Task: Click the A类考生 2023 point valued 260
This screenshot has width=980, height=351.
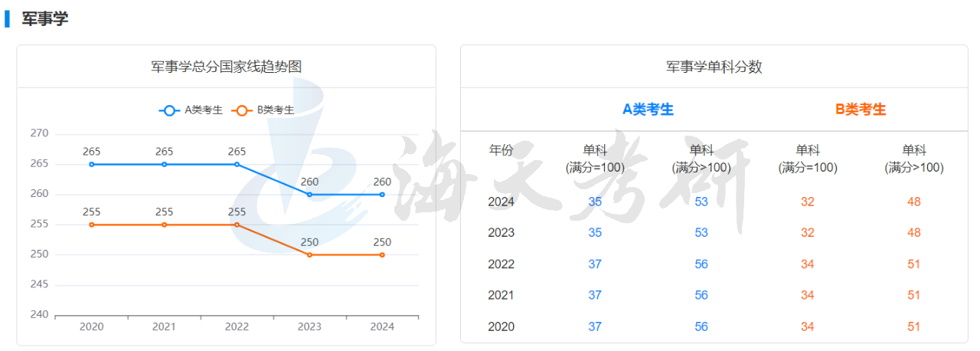Action: 309,195
